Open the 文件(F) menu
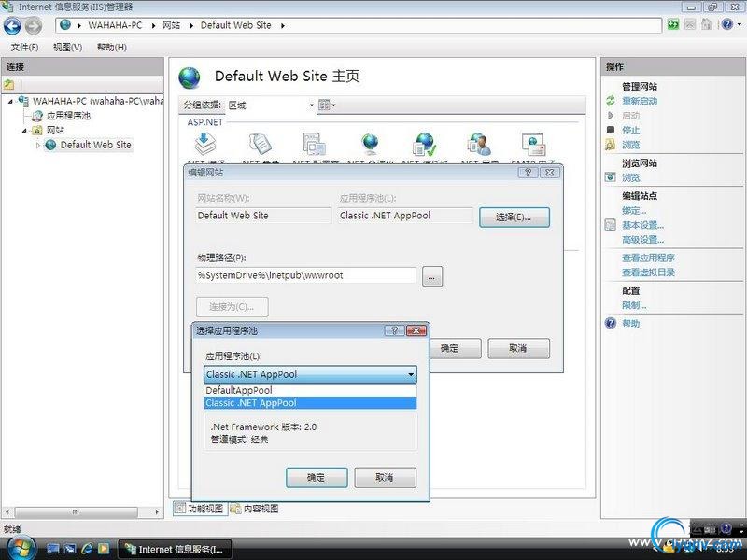This screenshot has width=747, height=560. (24, 48)
